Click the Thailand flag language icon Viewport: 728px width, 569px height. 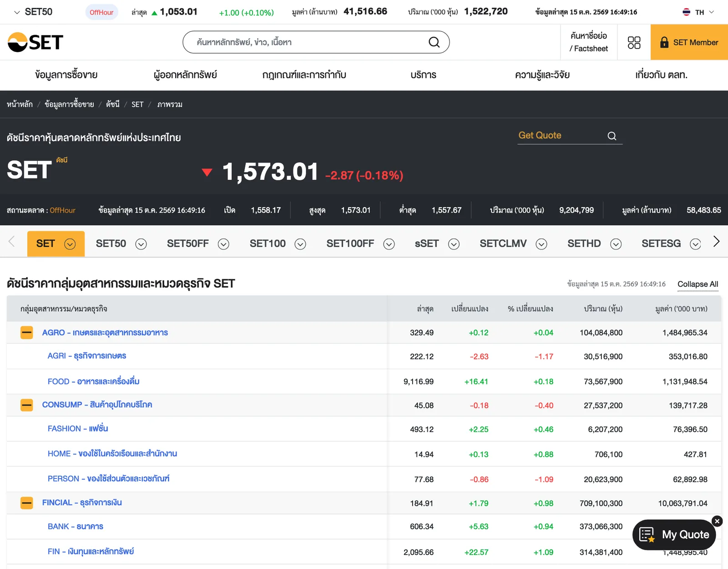[687, 12]
